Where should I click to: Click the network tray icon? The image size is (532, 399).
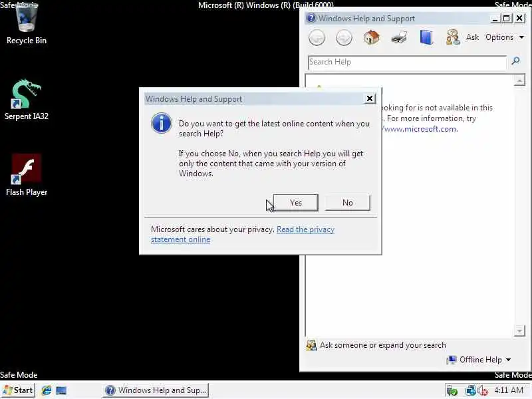[470, 391]
